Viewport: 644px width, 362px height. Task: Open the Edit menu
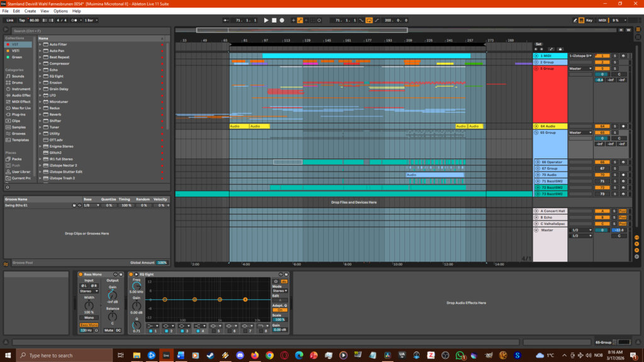[16, 11]
